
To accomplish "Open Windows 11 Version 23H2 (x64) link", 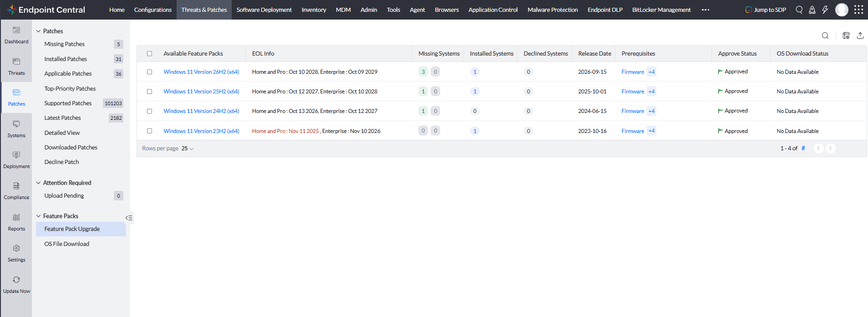I will (201, 131).
